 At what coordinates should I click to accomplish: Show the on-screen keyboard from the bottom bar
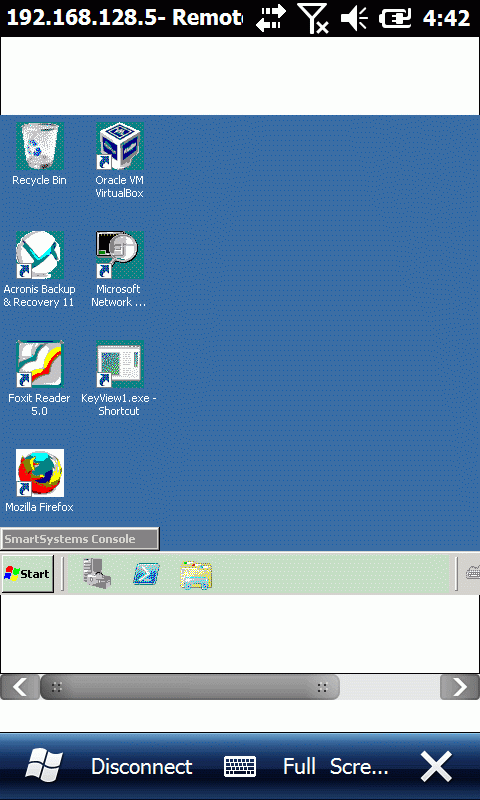coord(240,767)
